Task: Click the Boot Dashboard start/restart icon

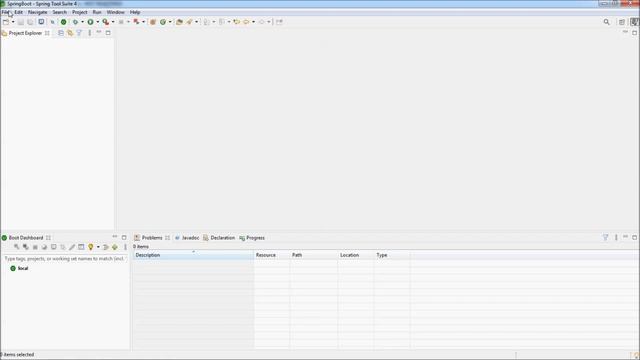Action: [17, 247]
